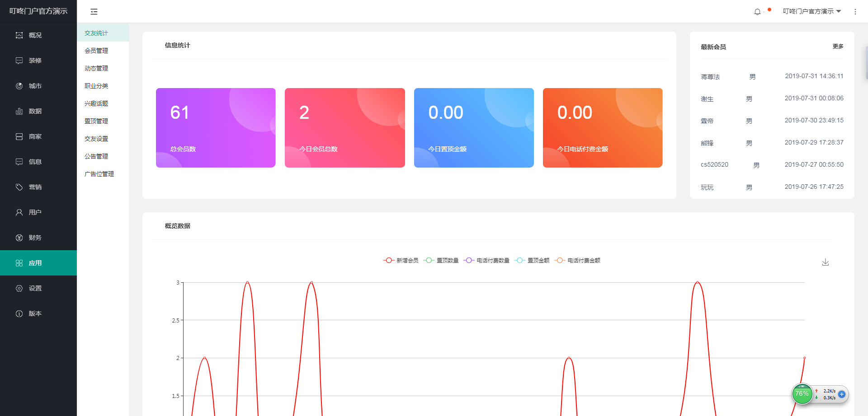Select 交友统计 in the submenu

click(103, 33)
